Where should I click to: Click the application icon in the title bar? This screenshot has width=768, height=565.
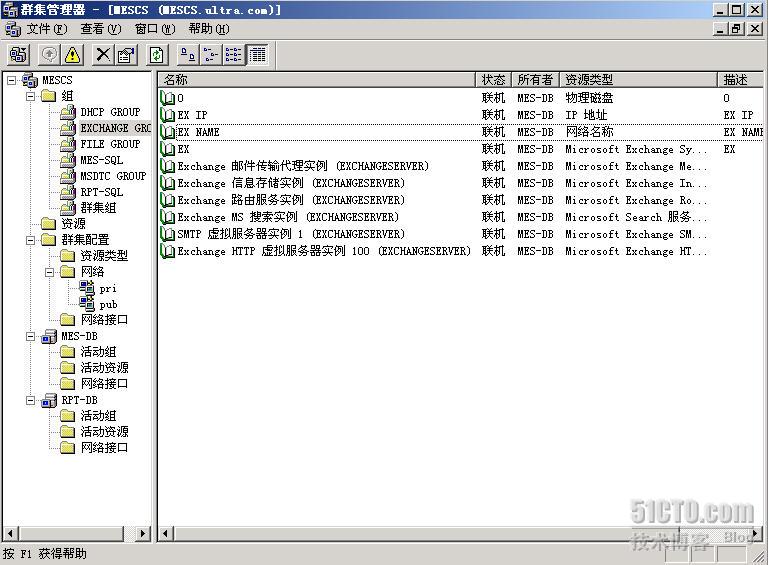tap(10, 9)
